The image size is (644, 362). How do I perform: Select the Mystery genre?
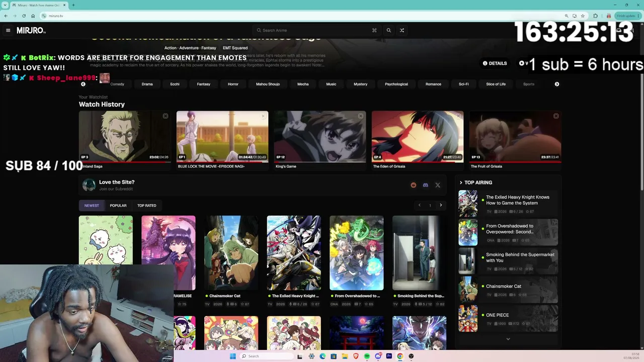[x=360, y=84]
